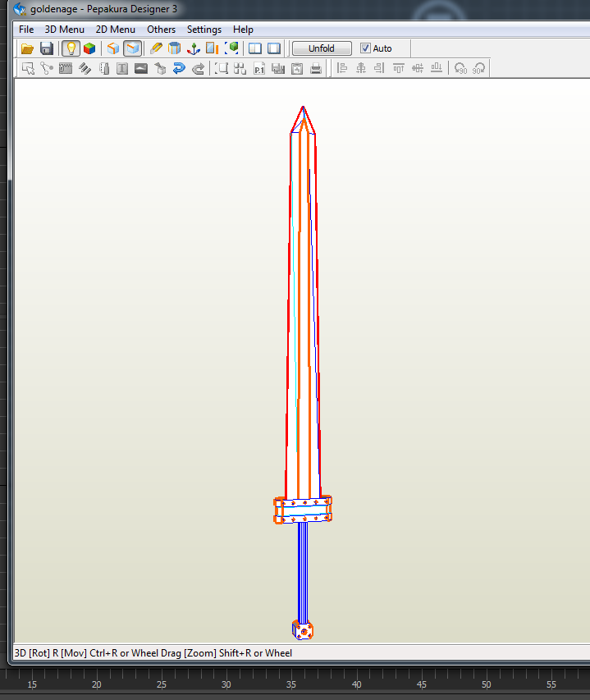Click the P.1 page icon
The height and width of the screenshot is (700, 590).
(x=259, y=68)
